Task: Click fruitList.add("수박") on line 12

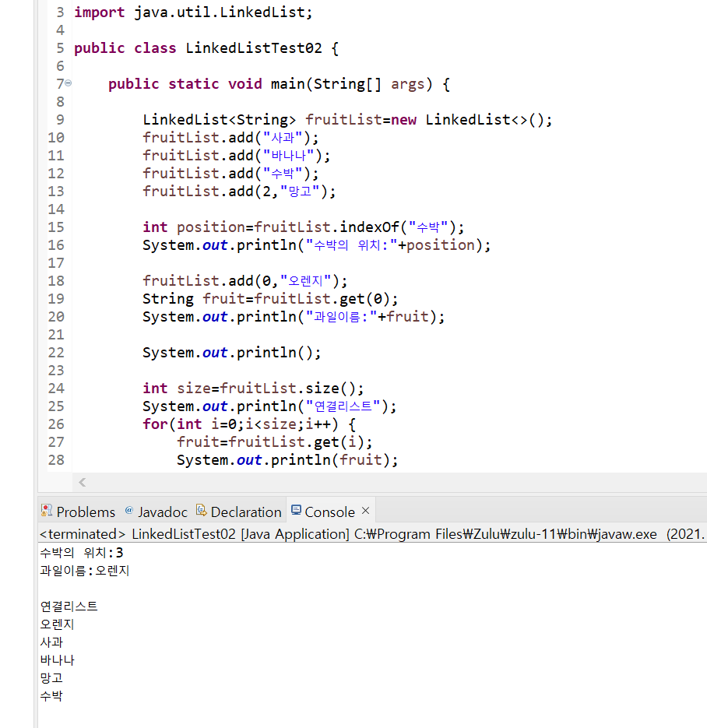Action: click(x=230, y=173)
